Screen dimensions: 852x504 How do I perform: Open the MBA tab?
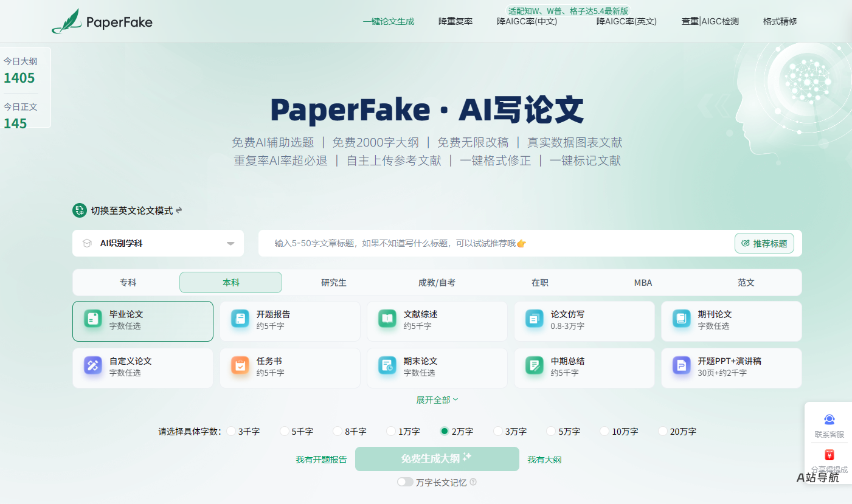pyautogui.click(x=643, y=283)
